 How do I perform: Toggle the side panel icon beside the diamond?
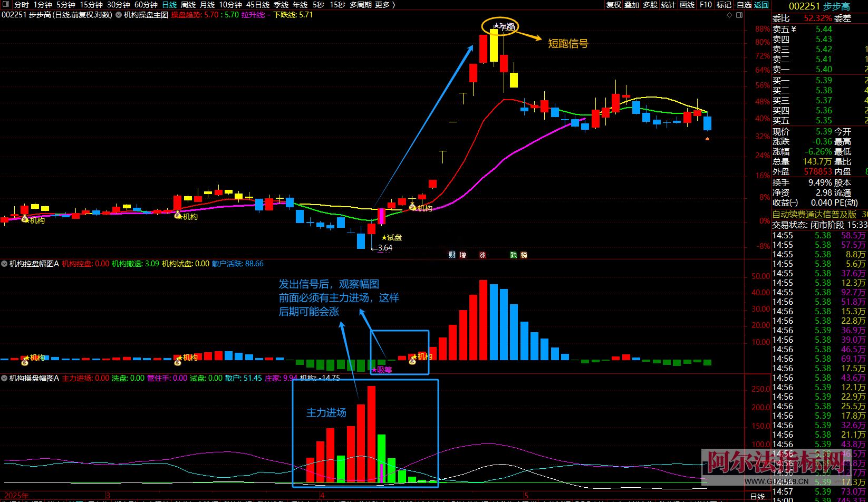pos(739,15)
